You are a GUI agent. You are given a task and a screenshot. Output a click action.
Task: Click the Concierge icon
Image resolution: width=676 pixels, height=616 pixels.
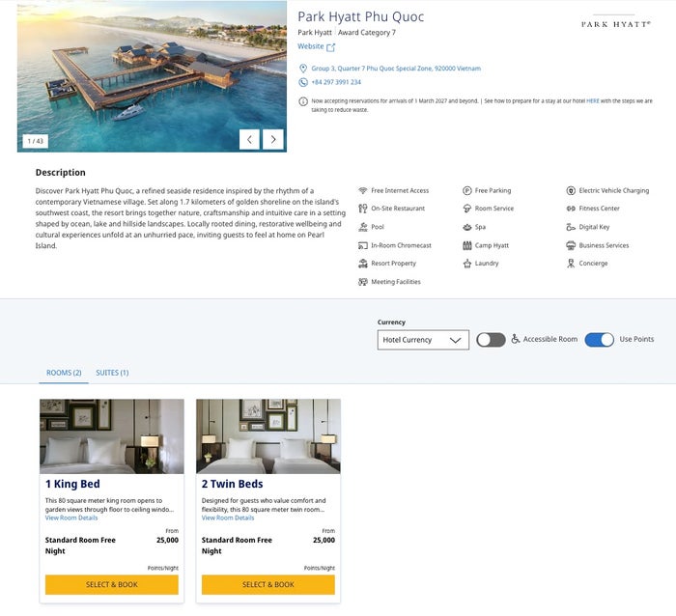click(571, 264)
